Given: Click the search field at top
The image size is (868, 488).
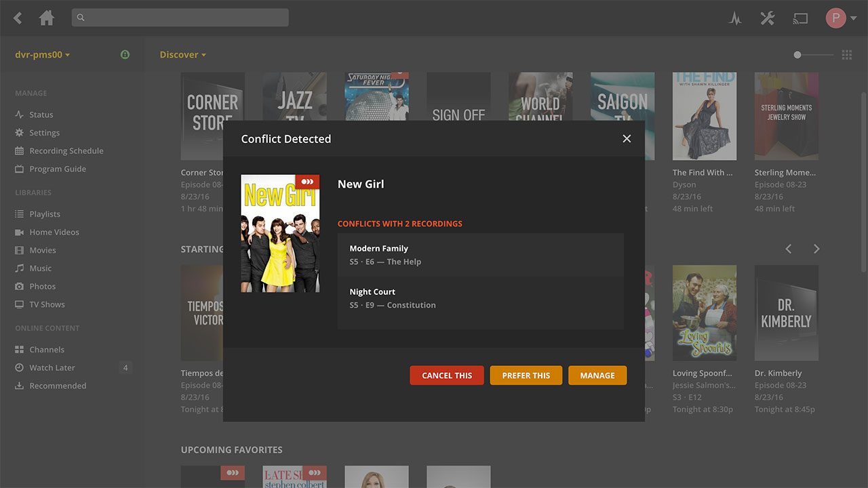Looking at the screenshot, I should click(180, 18).
